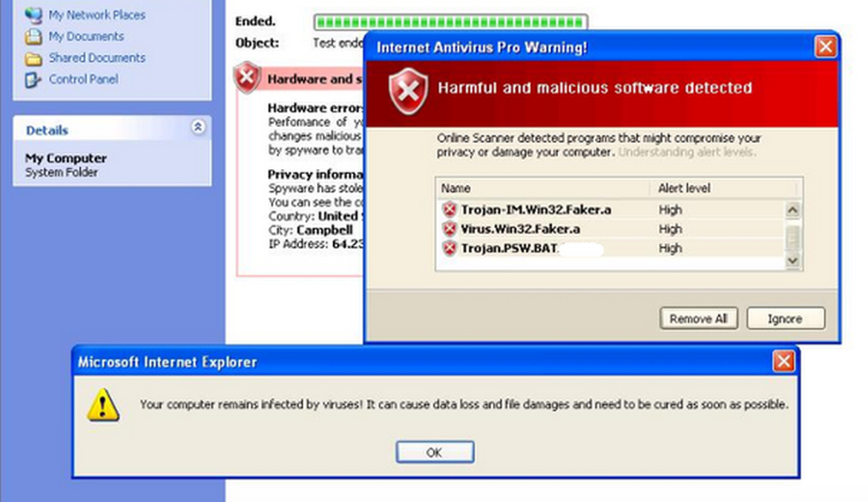Click the yellow warning triangle icon
The width and height of the screenshot is (868, 502).
coord(103,405)
